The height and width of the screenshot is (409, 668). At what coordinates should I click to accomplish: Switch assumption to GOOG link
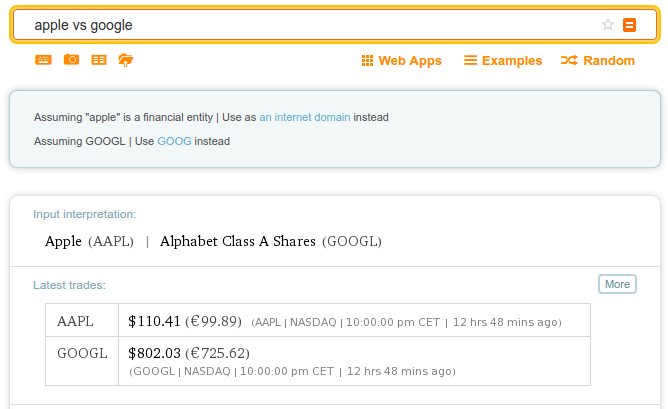coord(174,141)
